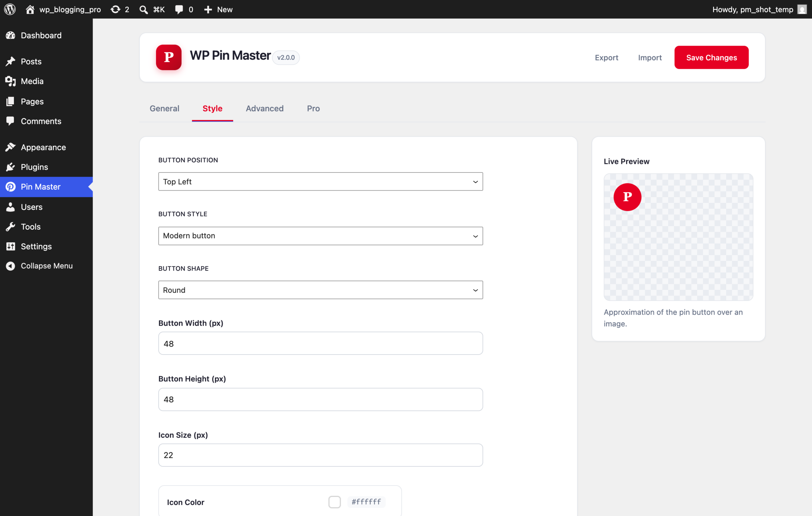This screenshot has height=516, width=812.
Task: Open the Media library menu
Action: coord(46,81)
